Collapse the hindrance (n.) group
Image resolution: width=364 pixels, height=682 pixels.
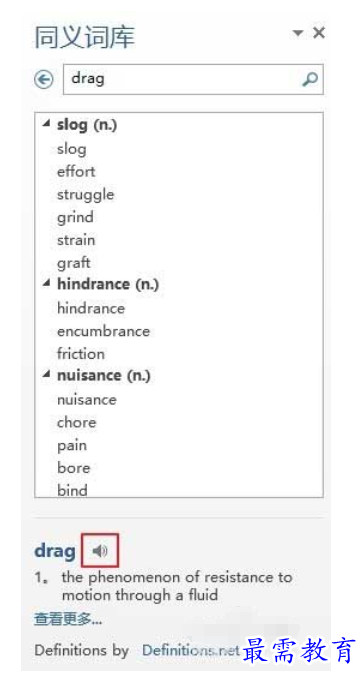(x=46, y=284)
